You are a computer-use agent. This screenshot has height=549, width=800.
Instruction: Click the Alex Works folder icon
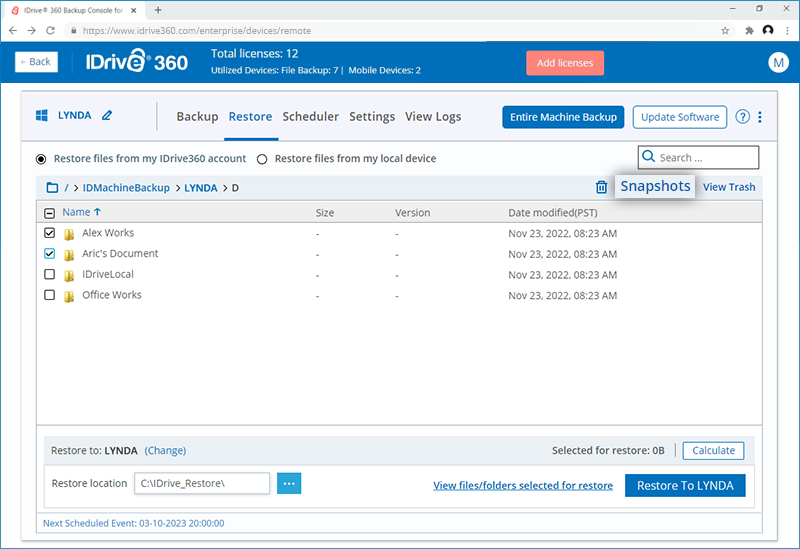(x=69, y=234)
